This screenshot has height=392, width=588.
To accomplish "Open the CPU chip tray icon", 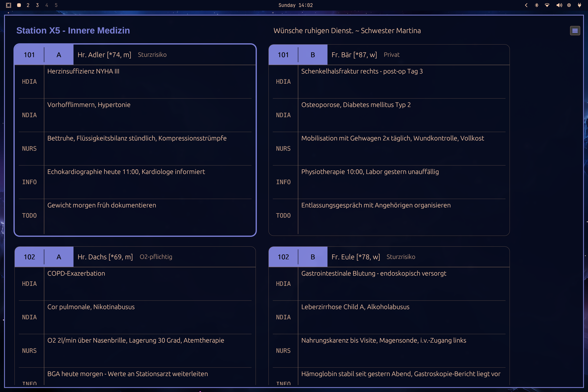I will click(x=569, y=5).
